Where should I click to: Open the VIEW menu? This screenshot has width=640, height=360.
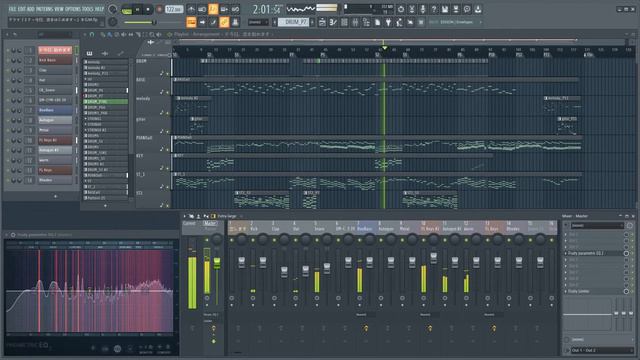pyautogui.click(x=59, y=9)
